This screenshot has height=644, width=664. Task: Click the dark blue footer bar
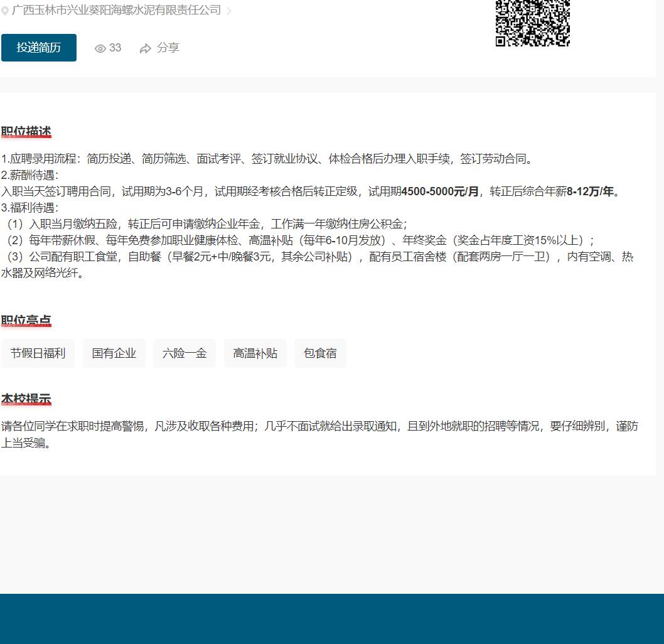point(332,618)
